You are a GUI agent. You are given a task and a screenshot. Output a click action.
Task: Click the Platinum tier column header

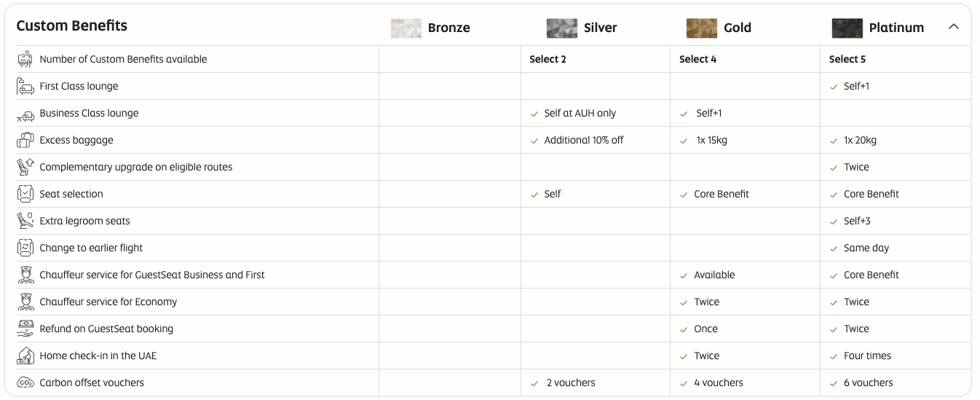click(896, 28)
